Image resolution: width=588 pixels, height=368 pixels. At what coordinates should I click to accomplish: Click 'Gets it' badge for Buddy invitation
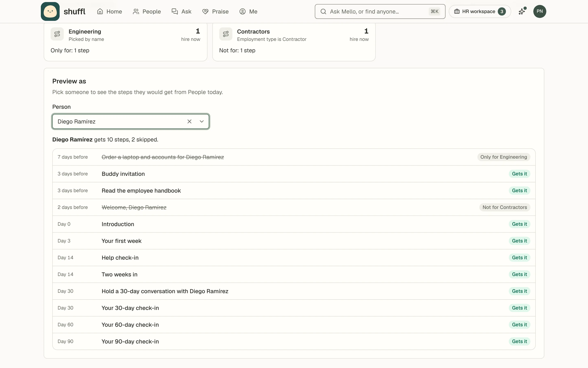tap(519, 174)
